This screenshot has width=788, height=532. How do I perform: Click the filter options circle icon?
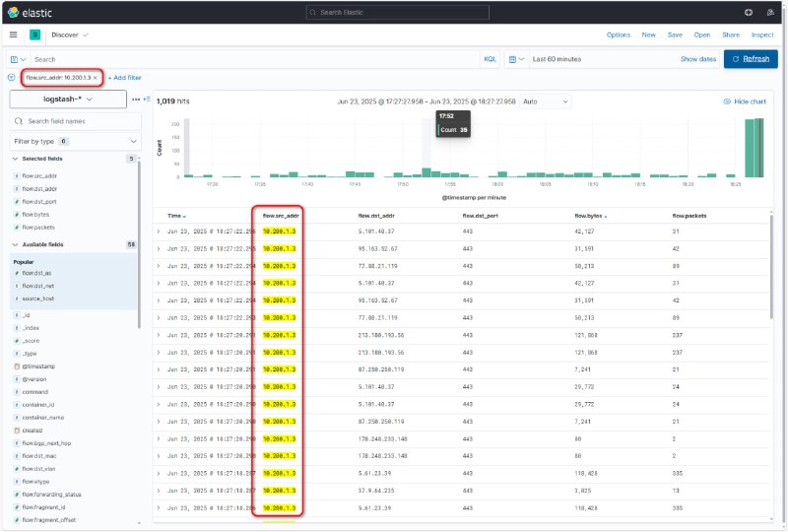coord(12,78)
